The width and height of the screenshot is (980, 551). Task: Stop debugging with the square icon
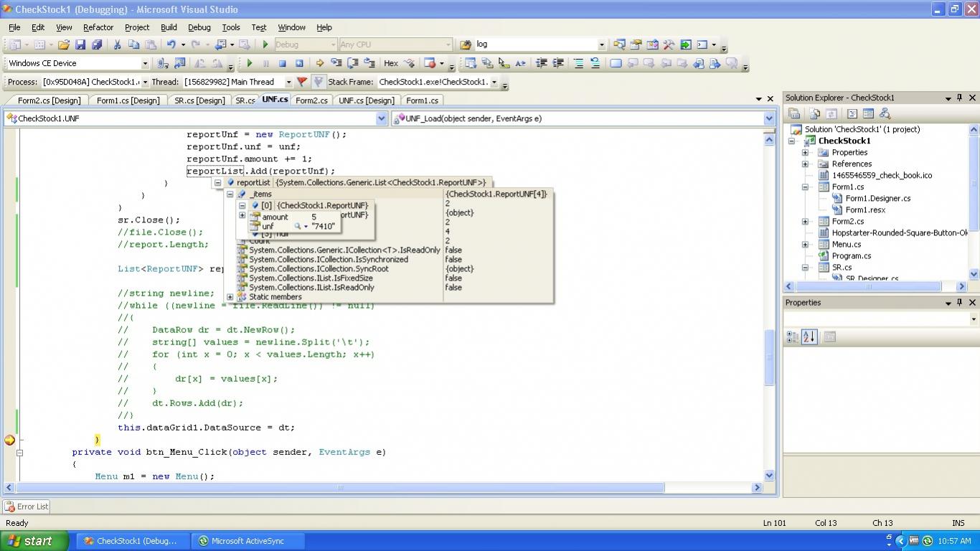[283, 63]
